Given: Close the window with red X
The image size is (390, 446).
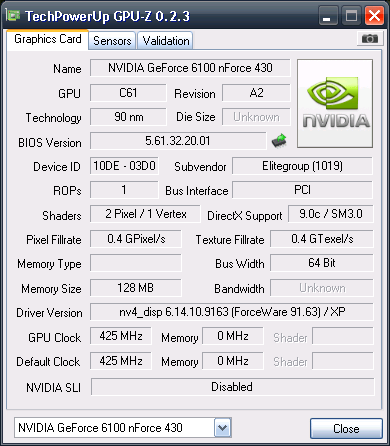Looking at the screenshot, I should [x=374, y=16].
